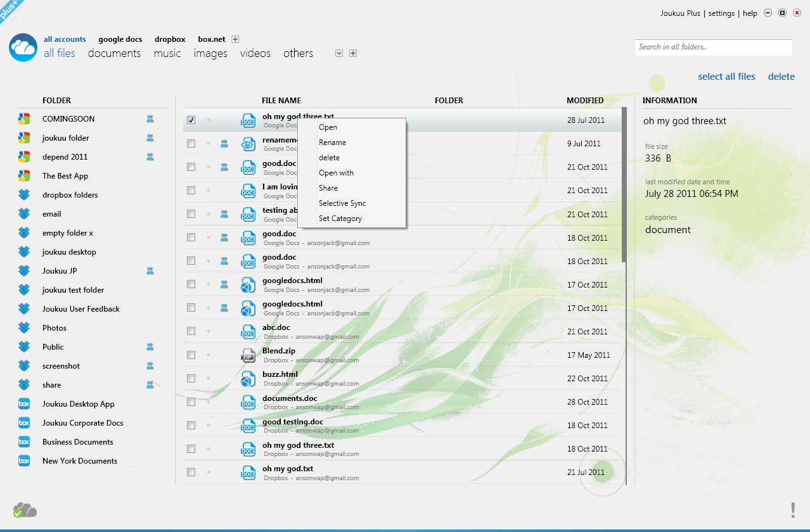Viewport: 810px width, 532px height.
Task: Click the ZIP file icon for Blend.zip
Action: click(248, 355)
